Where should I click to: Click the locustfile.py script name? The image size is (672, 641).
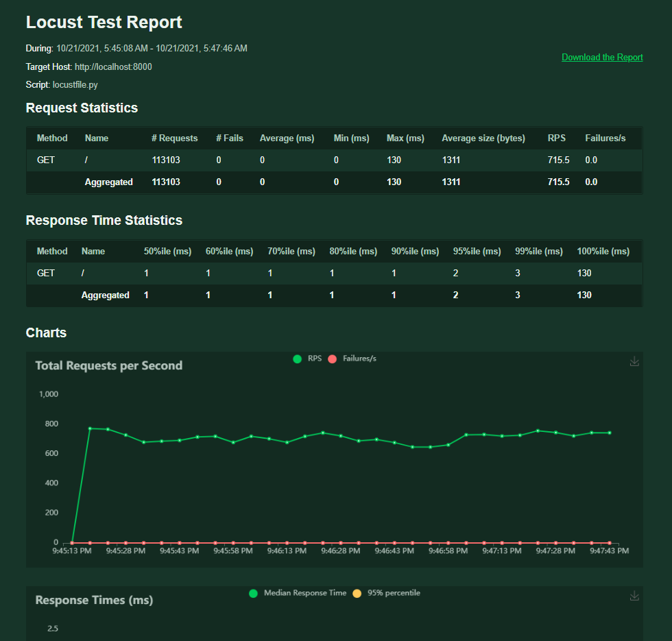tap(75, 85)
